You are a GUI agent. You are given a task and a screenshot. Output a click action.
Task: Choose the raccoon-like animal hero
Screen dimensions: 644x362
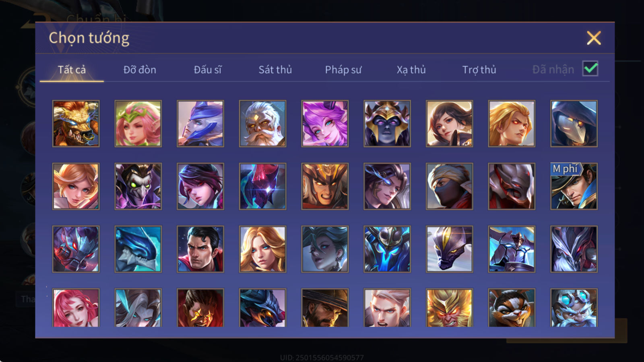[512, 308]
